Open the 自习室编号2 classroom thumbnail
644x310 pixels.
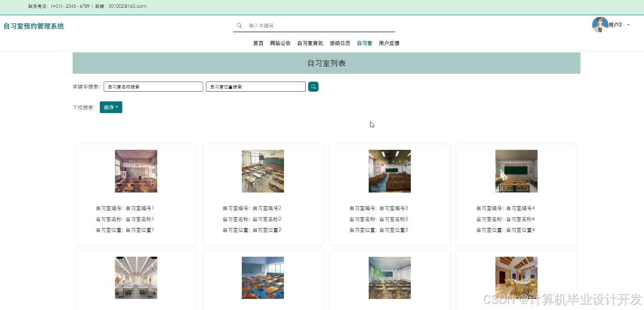[263, 171]
